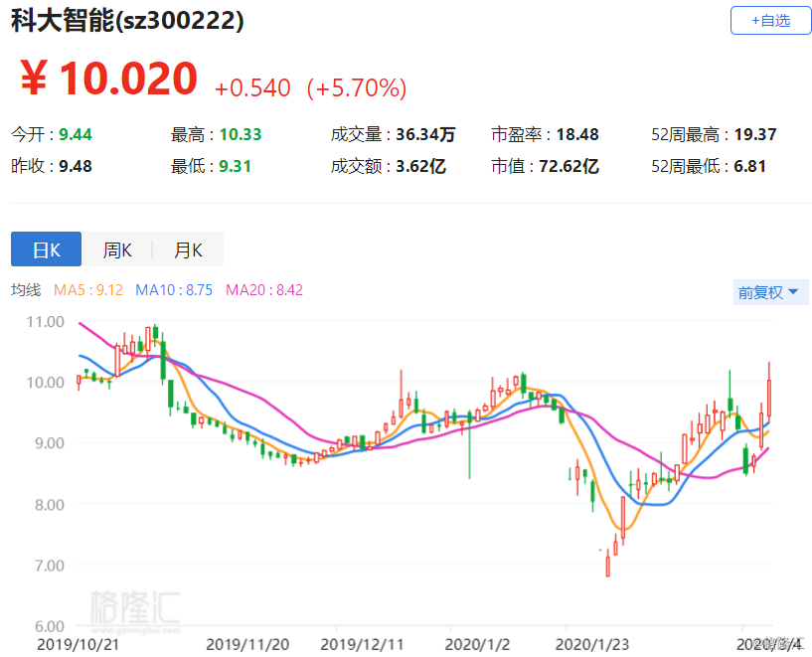
Task: Click the 最高 high value 10.33
Action: click(241, 134)
